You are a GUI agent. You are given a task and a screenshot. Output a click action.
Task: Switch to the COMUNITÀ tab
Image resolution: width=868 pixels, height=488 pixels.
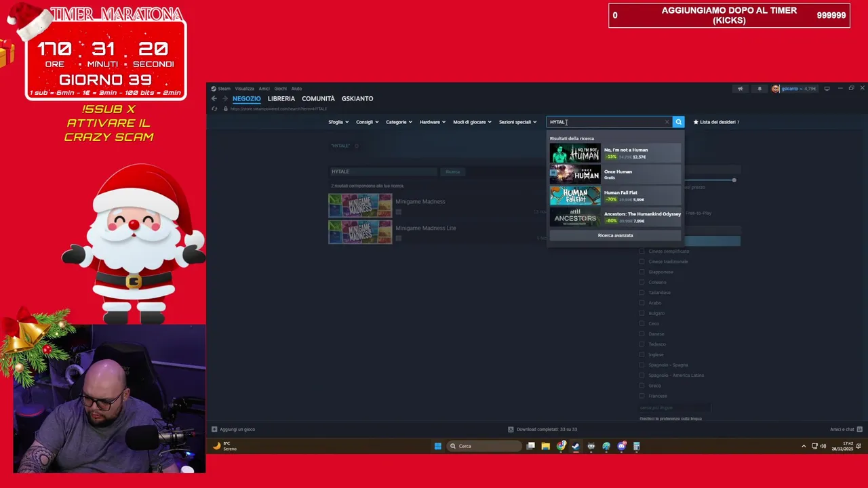(318, 99)
